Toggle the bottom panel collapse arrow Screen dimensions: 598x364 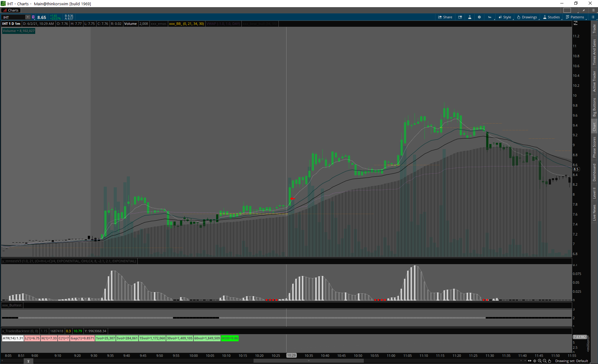click(28, 361)
